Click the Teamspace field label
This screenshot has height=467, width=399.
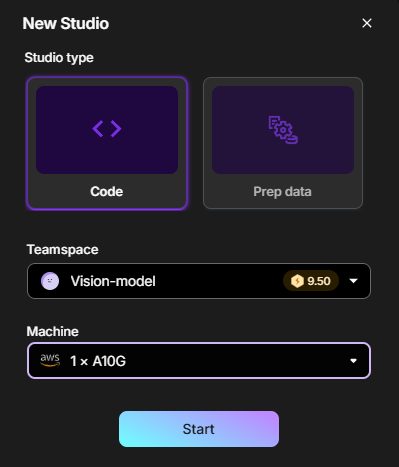(63, 250)
